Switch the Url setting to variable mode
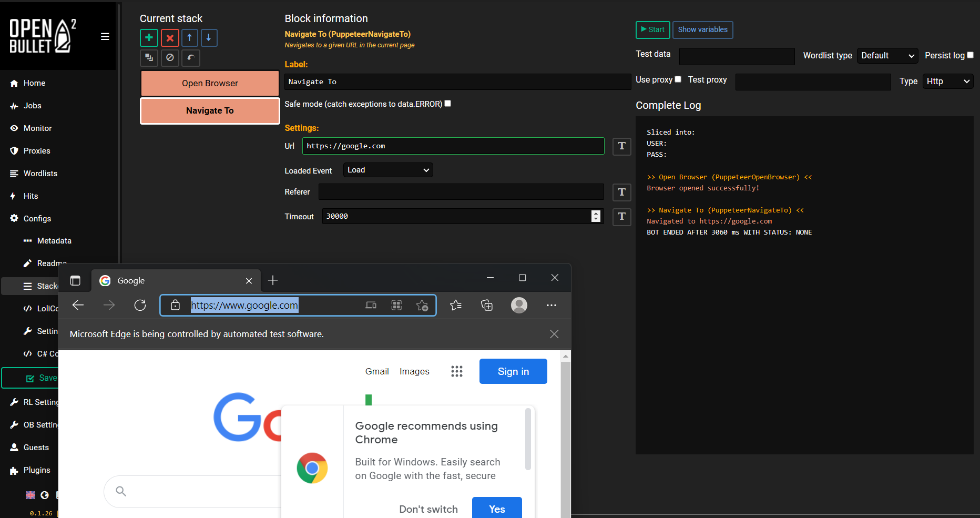Image resolution: width=980 pixels, height=518 pixels. coord(621,146)
